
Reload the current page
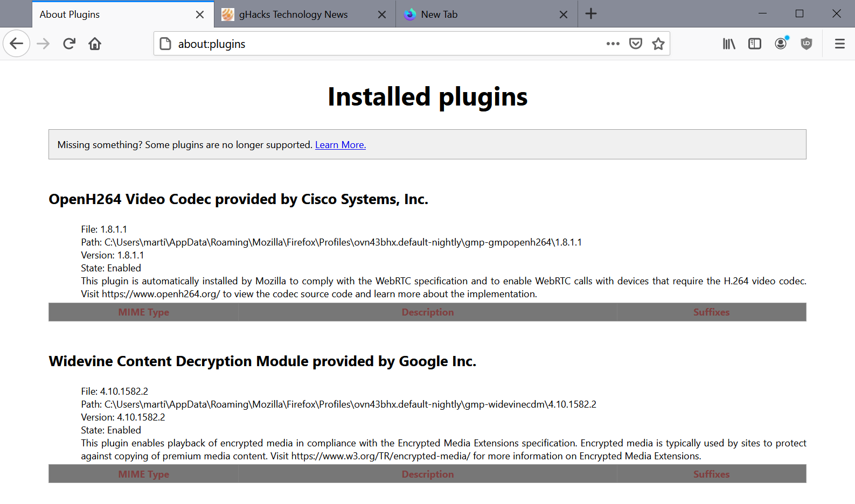69,44
